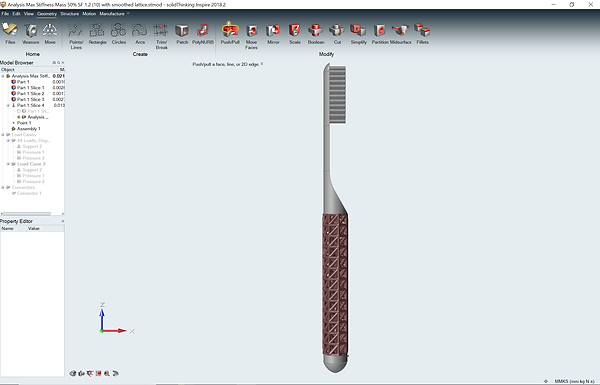This screenshot has height=385, width=600.
Task: Select the Midsurface tool
Action: click(x=401, y=34)
